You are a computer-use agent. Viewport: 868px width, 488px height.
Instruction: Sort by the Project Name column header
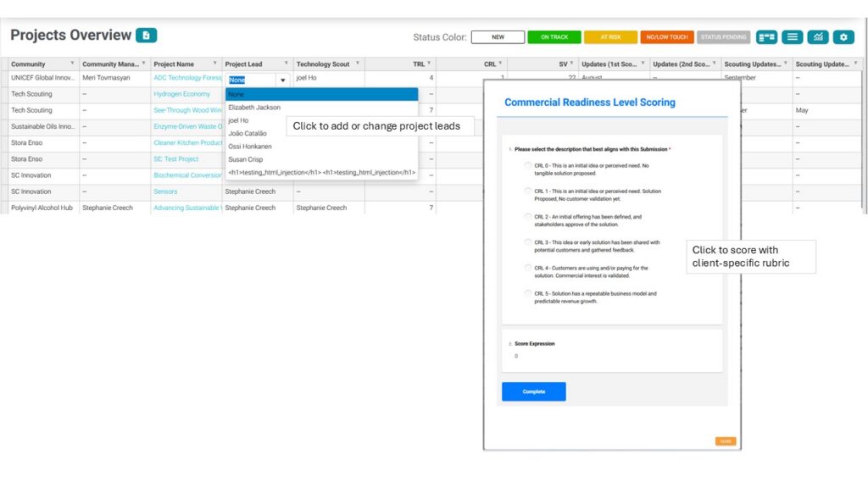point(174,64)
